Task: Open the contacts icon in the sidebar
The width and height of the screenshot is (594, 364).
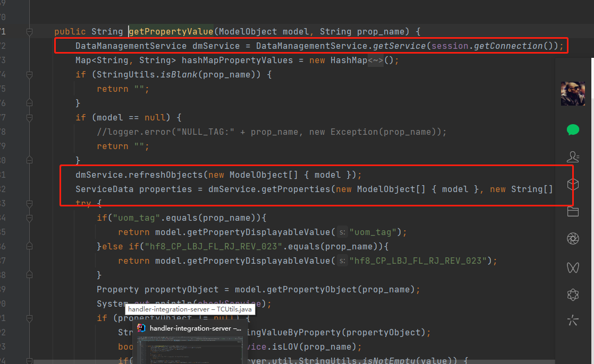Action: tap(573, 157)
